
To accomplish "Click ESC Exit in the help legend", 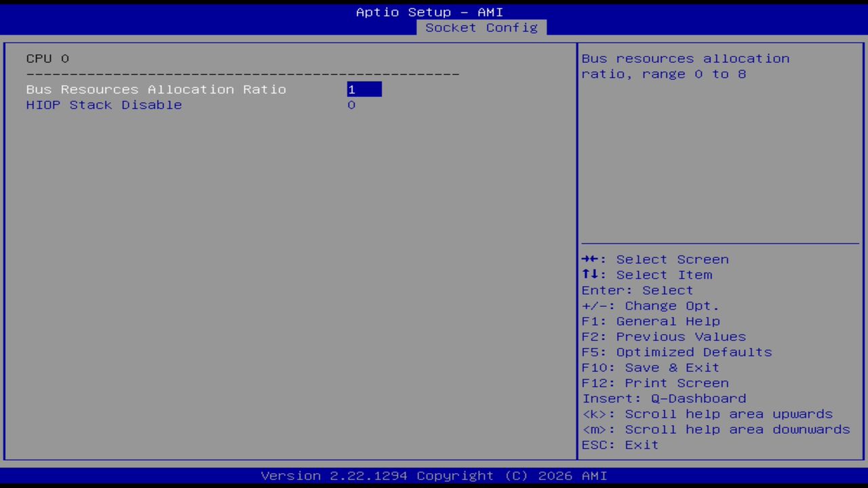I will click(x=620, y=445).
